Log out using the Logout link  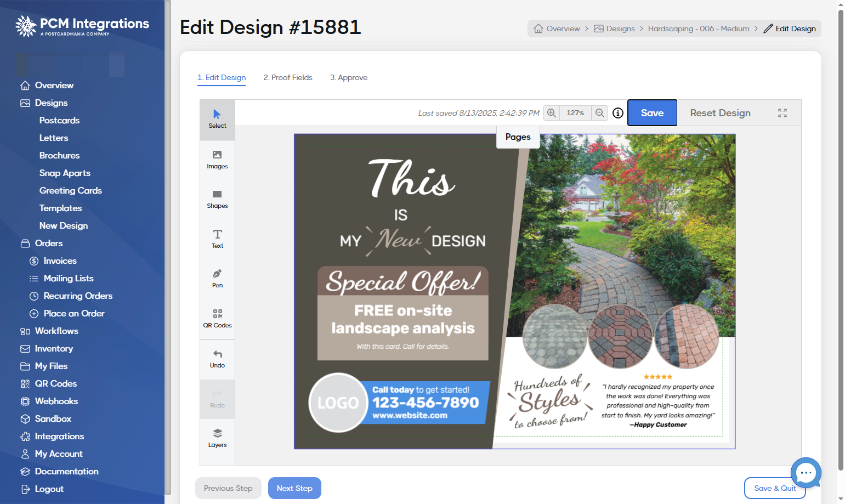click(42, 489)
